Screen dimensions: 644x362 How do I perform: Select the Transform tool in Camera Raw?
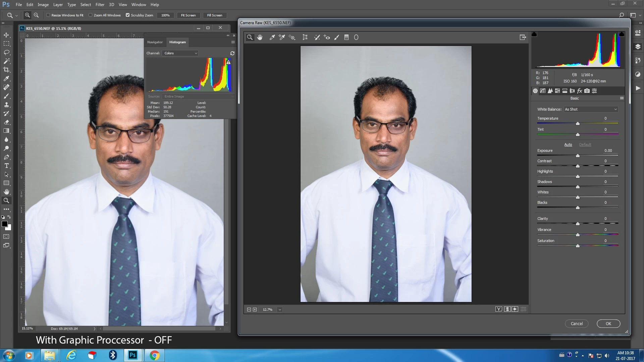coord(305,38)
